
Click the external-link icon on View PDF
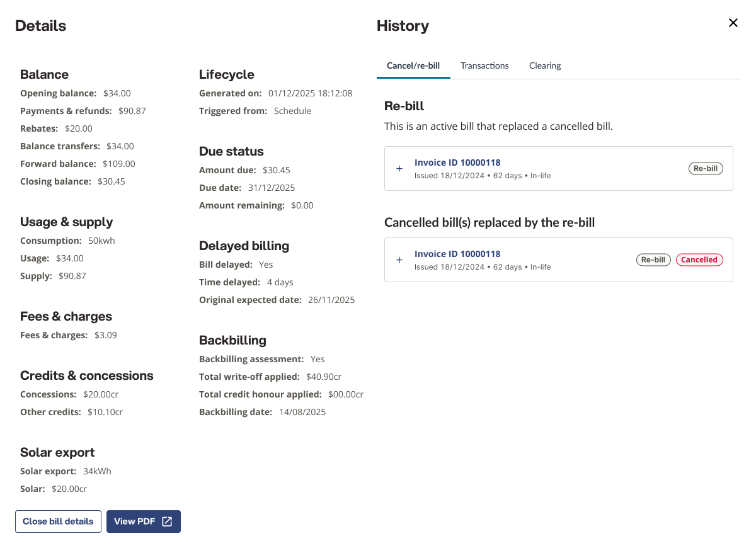click(x=167, y=522)
